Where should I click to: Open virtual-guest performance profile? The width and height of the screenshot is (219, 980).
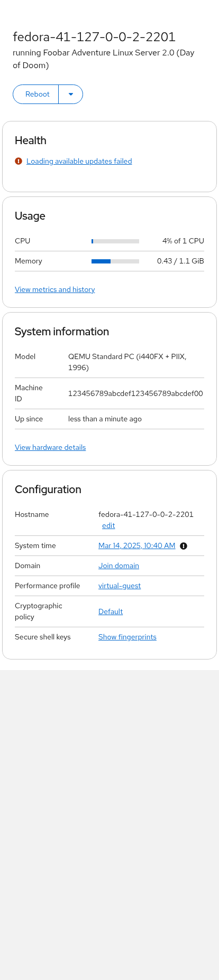(120, 586)
